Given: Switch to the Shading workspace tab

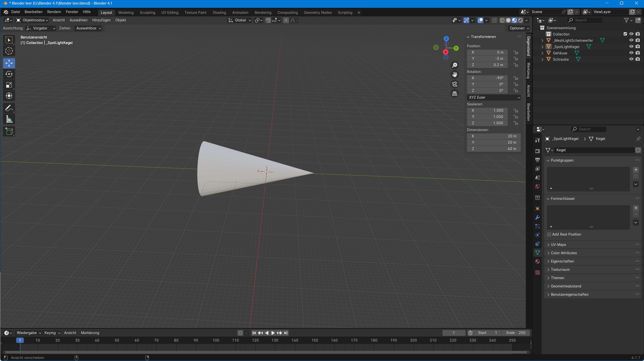Looking at the screenshot, I should click(x=219, y=12).
